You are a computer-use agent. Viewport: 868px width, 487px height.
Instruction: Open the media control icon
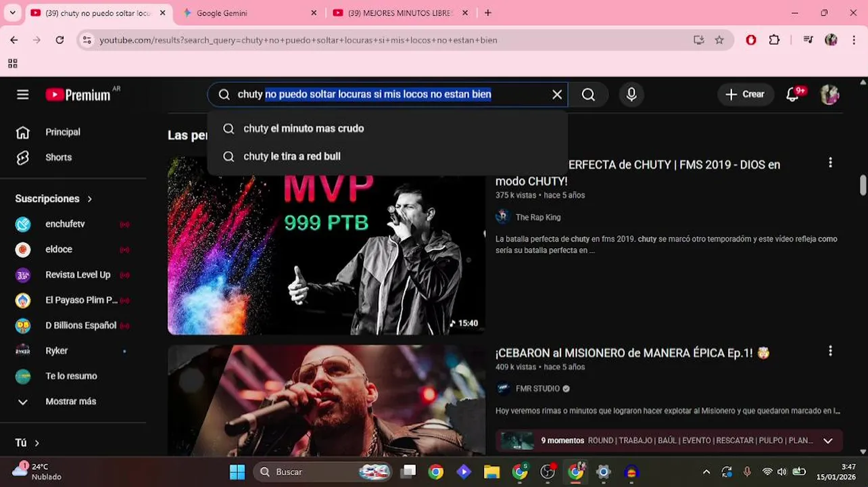pyautogui.click(x=808, y=40)
